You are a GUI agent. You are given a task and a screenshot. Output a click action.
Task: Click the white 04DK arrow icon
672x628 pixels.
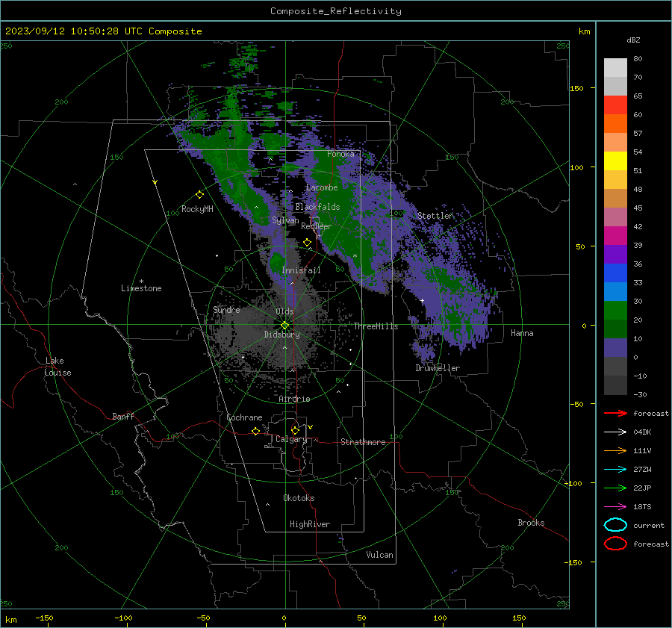click(x=615, y=432)
